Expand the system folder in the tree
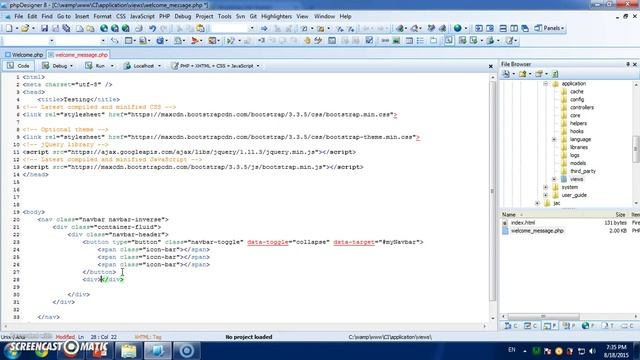Viewport: 640px width, 360px height. tap(545, 187)
